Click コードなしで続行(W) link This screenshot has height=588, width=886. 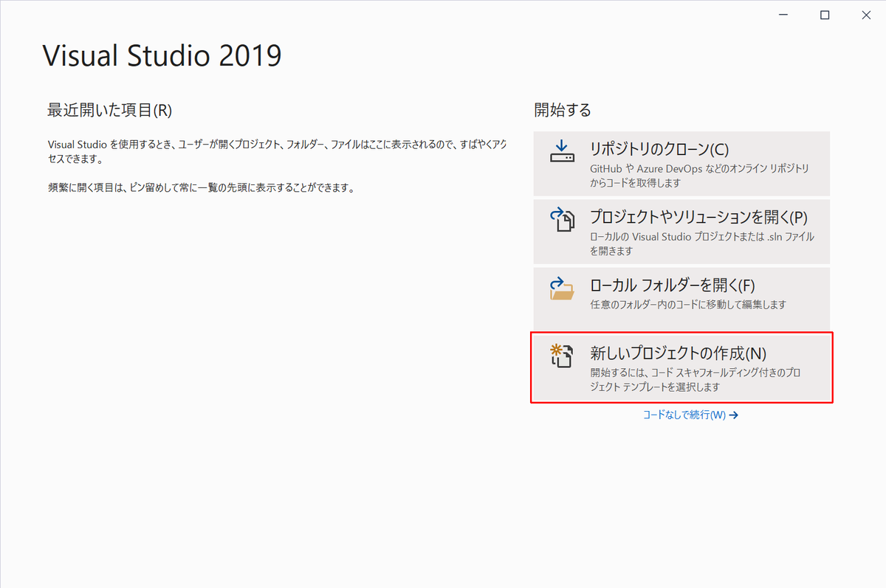click(683, 415)
